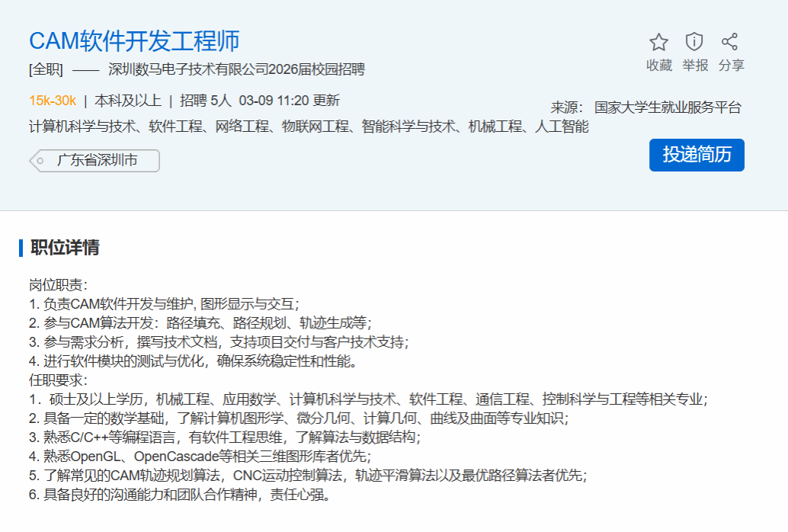Click the star favorite icon
This screenshot has height=532, width=788.
(x=658, y=42)
